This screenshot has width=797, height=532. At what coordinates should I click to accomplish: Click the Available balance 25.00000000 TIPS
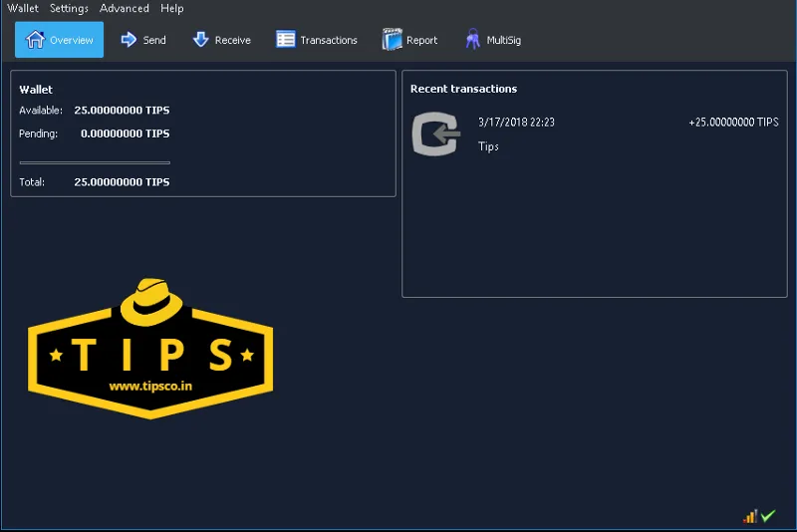(122, 111)
